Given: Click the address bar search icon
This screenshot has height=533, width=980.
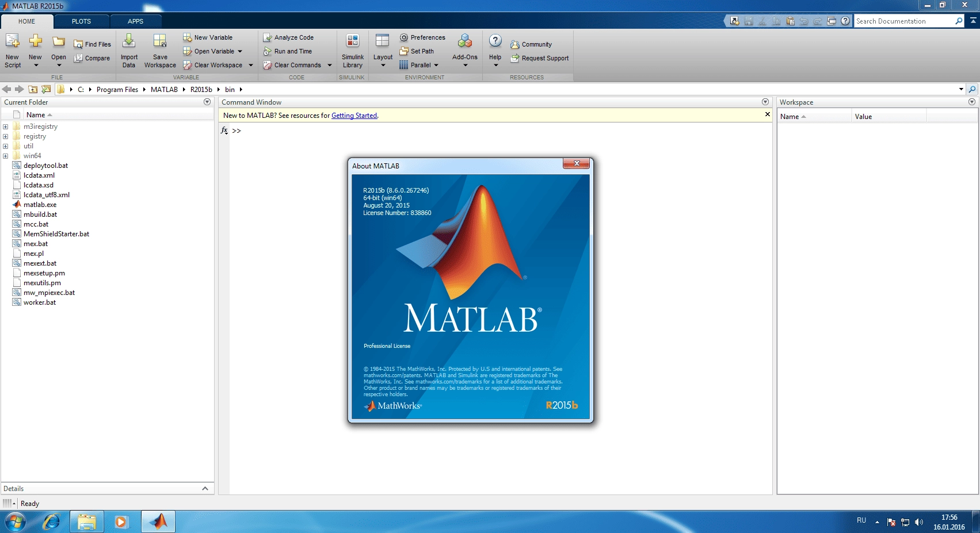Looking at the screenshot, I should pyautogui.click(x=973, y=89).
